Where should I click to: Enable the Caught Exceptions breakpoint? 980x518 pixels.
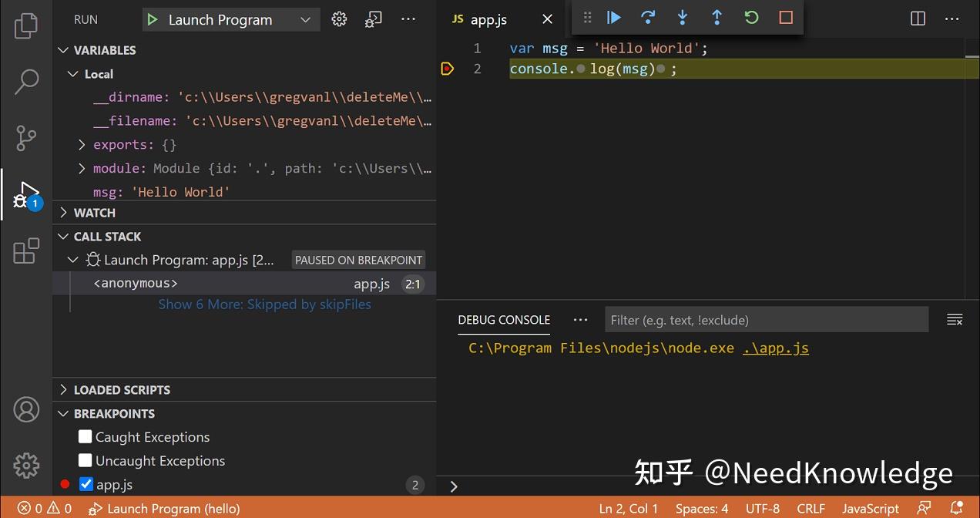pyautogui.click(x=85, y=436)
